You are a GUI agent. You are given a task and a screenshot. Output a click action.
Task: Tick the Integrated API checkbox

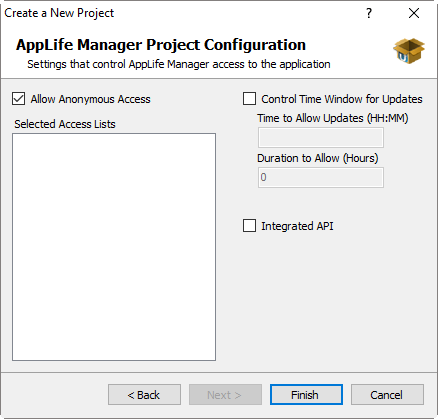click(x=249, y=226)
